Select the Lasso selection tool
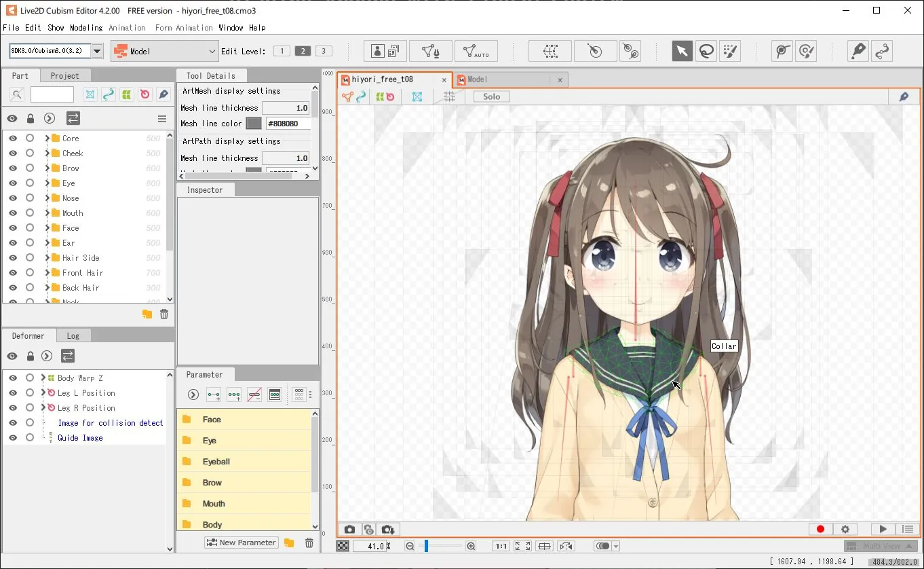 point(706,51)
